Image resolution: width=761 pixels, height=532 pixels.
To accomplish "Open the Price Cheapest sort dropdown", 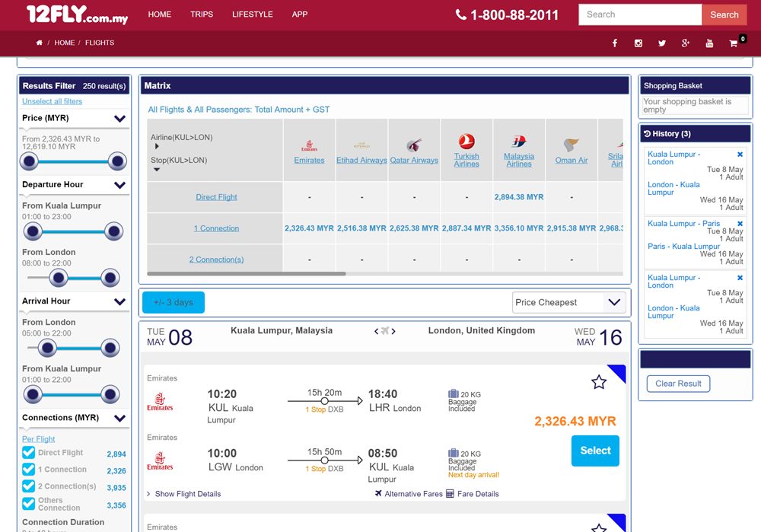I will (x=568, y=302).
